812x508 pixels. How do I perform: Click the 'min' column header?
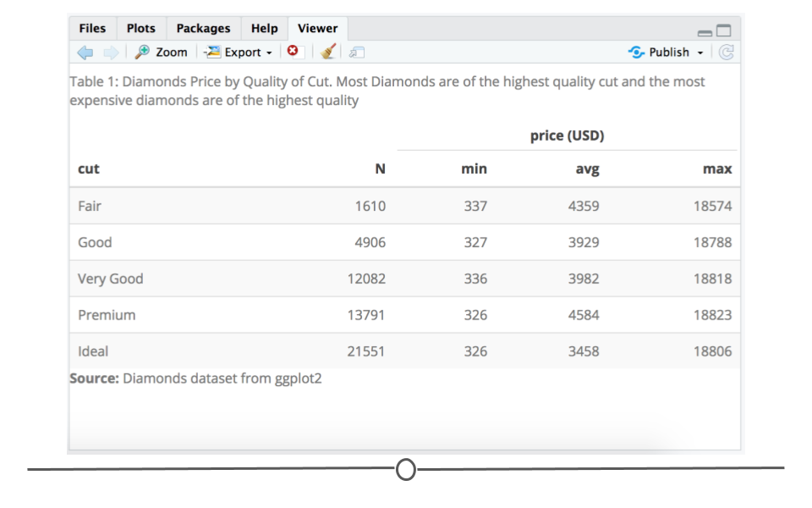click(x=475, y=169)
